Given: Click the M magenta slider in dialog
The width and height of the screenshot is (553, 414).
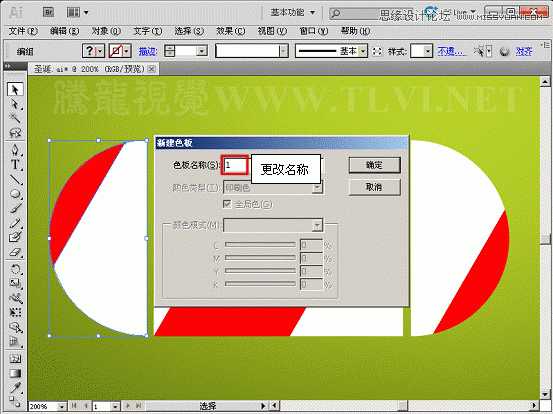Looking at the screenshot, I should click(x=260, y=258).
